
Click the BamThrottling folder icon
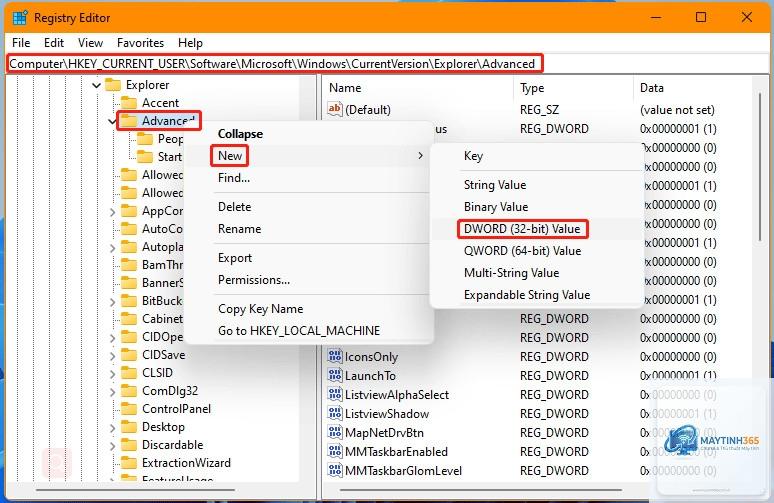pyautogui.click(x=129, y=265)
